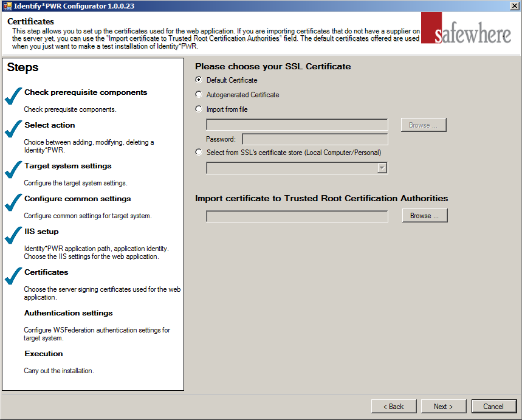Click the Configure common settings step title
This screenshot has height=420, width=522.
78,199
